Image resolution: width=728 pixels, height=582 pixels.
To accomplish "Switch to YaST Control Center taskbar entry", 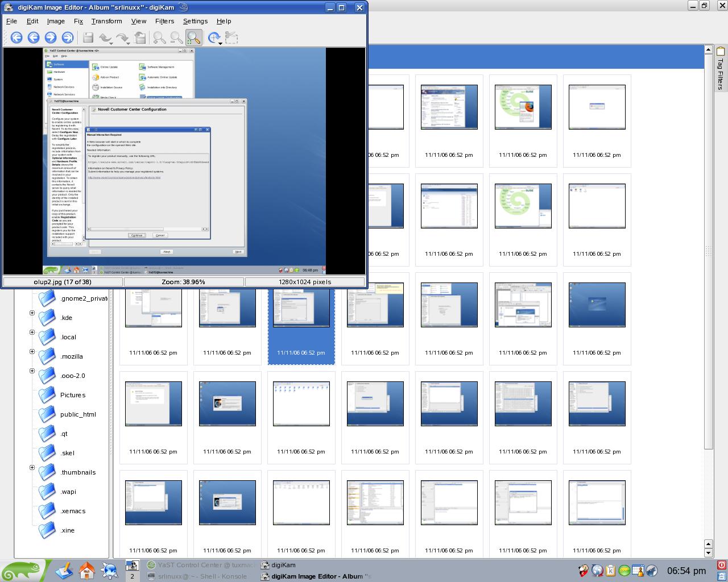I will pyautogui.click(x=201, y=565).
